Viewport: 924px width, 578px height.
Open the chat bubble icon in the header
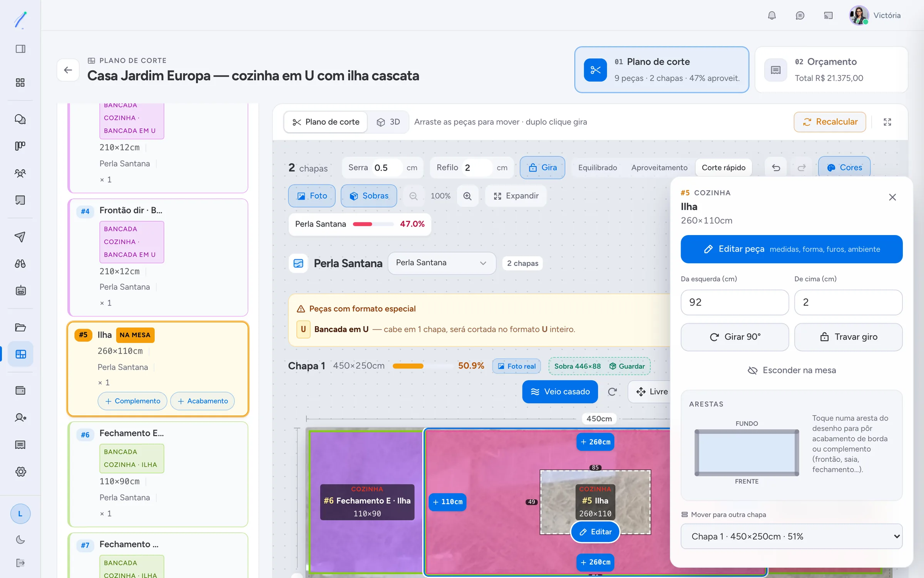(x=800, y=15)
